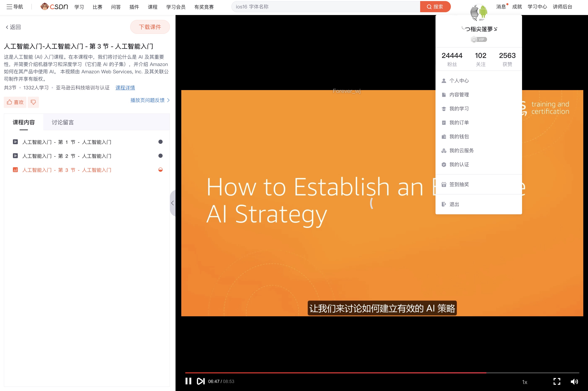Open 我的钱包 from user menu
This screenshot has width=588, height=391.
(459, 136)
